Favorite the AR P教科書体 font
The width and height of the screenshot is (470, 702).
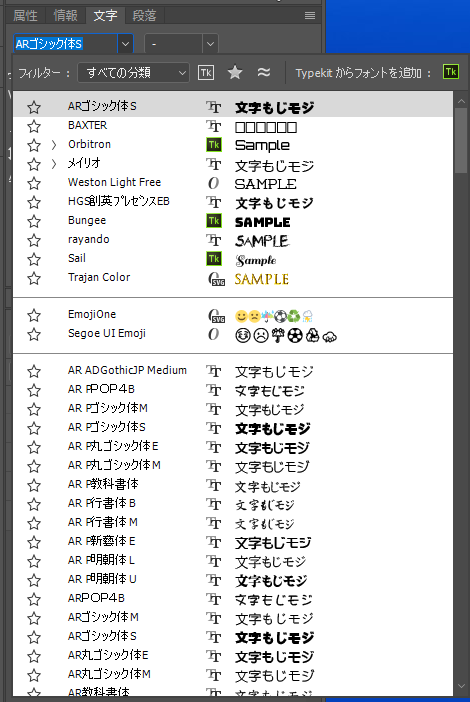(x=34, y=485)
